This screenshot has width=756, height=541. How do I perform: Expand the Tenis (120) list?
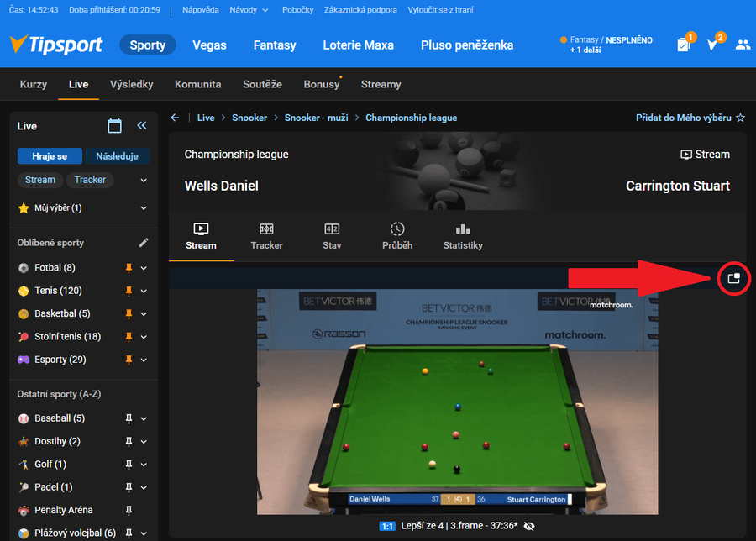(144, 291)
